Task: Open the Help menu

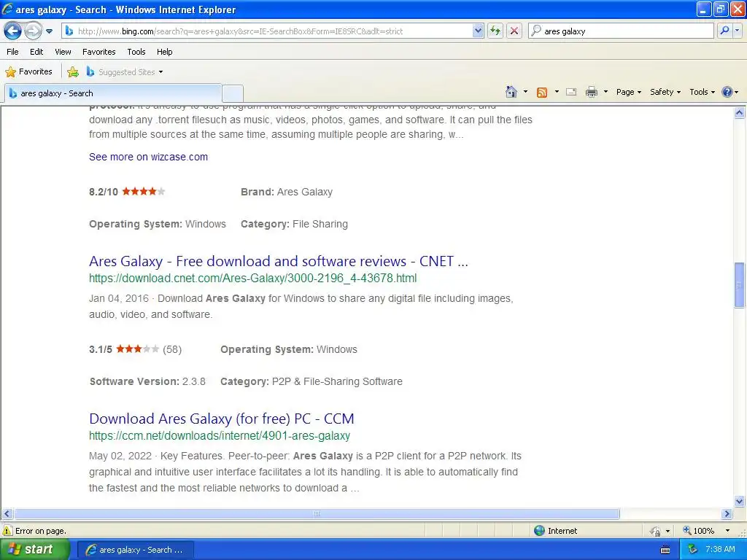Action: [x=164, y=52]
